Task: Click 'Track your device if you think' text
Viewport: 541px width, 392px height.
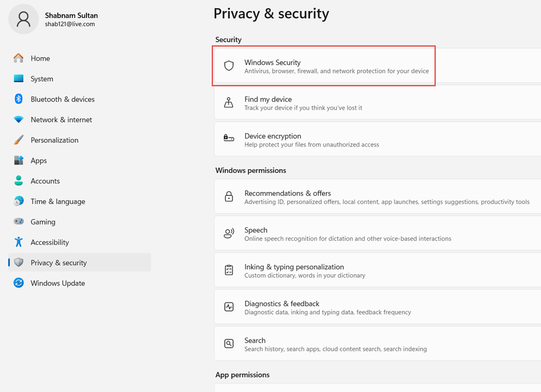Action: pyautogui.click(x=304, y=108)
